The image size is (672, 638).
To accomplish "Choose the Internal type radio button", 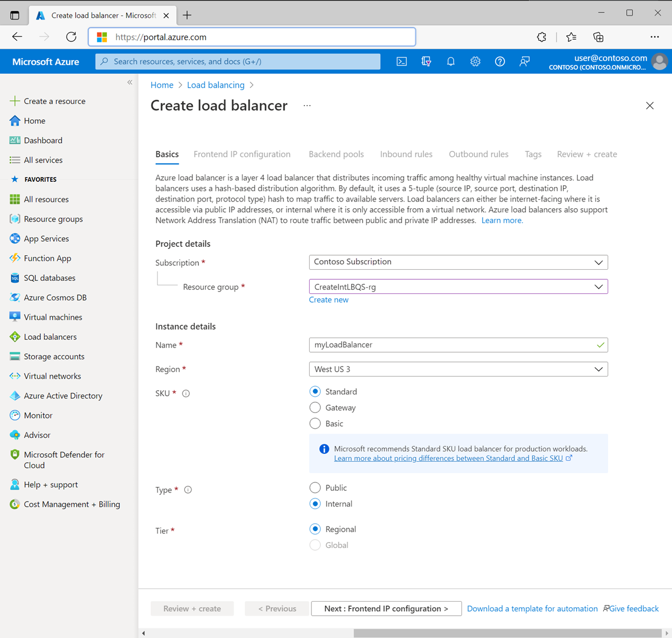I will 315,504.
